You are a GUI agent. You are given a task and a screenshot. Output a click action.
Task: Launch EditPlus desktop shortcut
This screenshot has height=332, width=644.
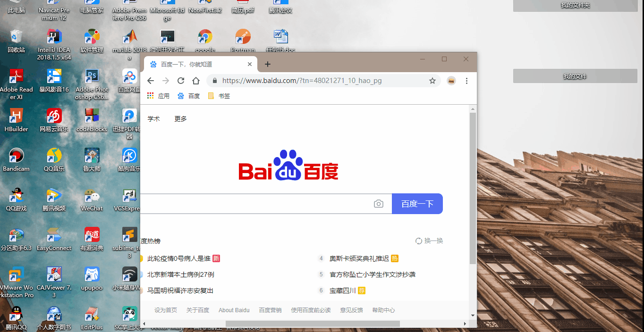point(92,318)
